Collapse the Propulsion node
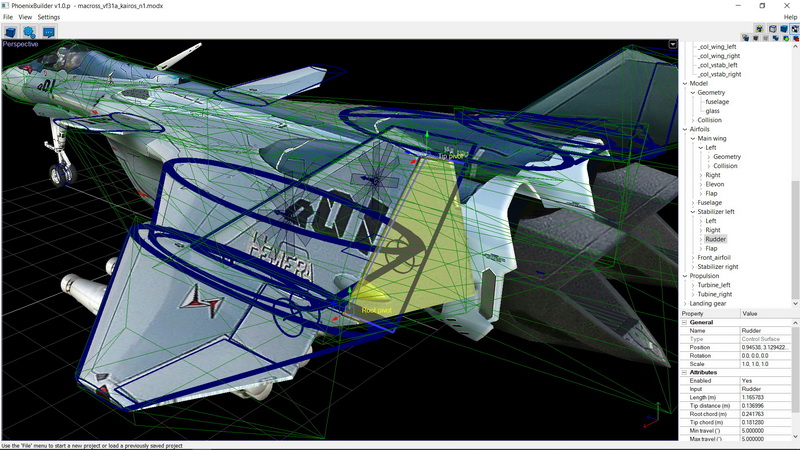 coord(685,276)
